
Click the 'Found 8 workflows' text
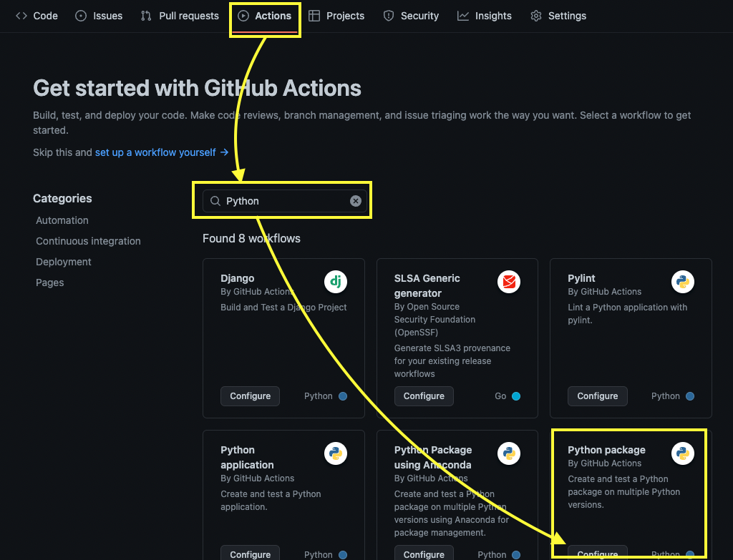click(251, 239)
